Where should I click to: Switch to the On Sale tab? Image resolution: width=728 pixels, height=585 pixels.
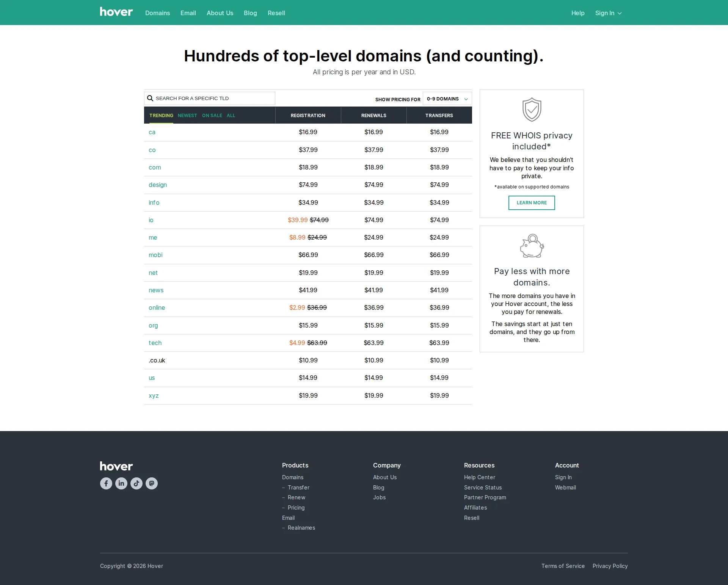pyautogui.click(x=212, y=115)
